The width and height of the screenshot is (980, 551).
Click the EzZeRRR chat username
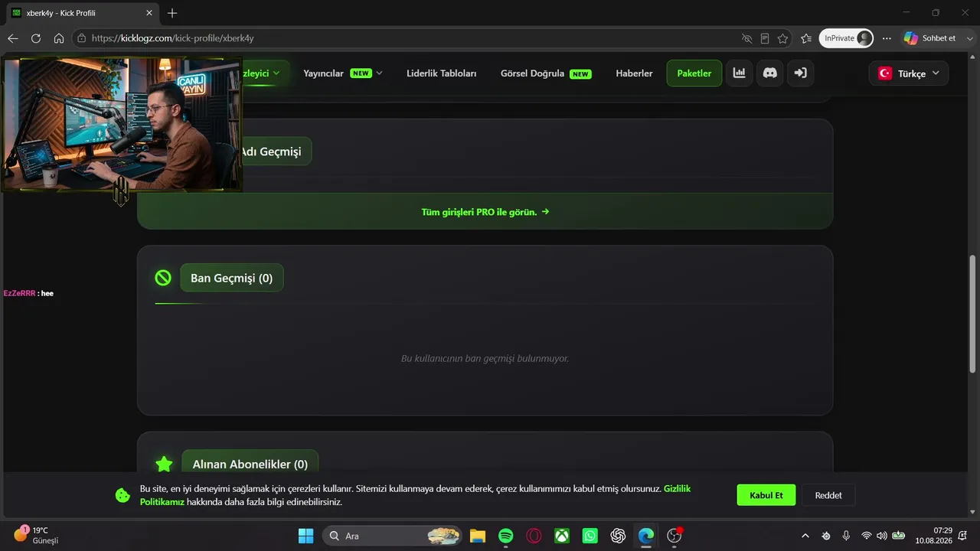click(19, 293)
